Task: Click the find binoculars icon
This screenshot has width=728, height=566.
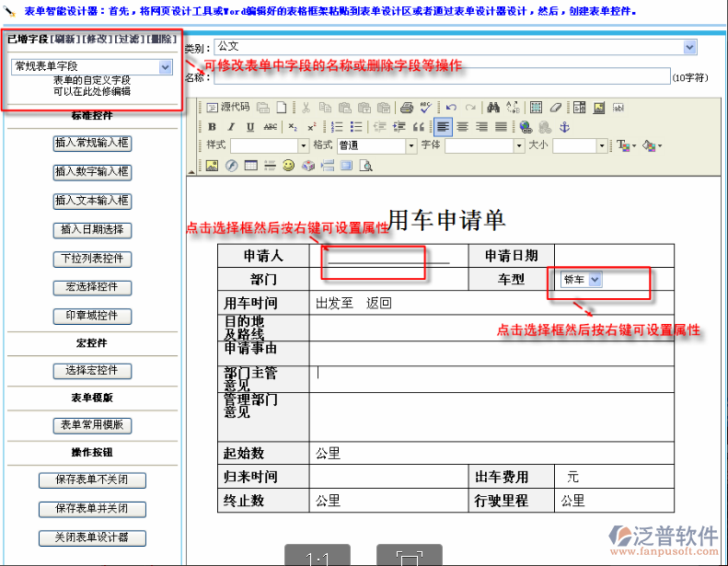Action: tap(493, 108)
